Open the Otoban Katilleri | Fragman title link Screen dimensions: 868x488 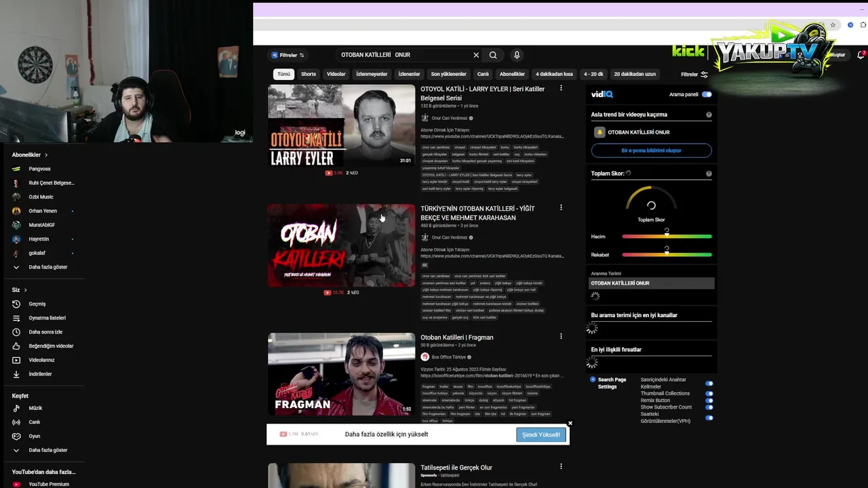pos(457,338)
